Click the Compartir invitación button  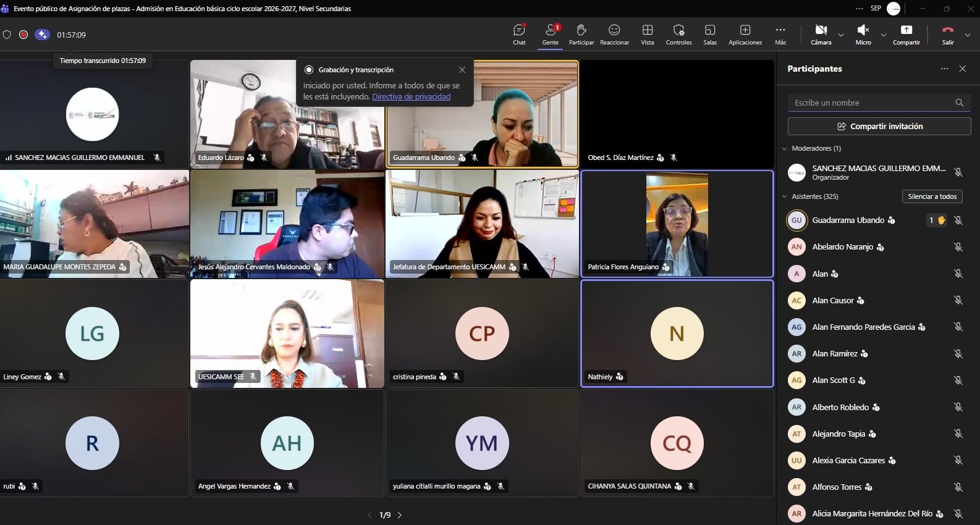[879, 126]
